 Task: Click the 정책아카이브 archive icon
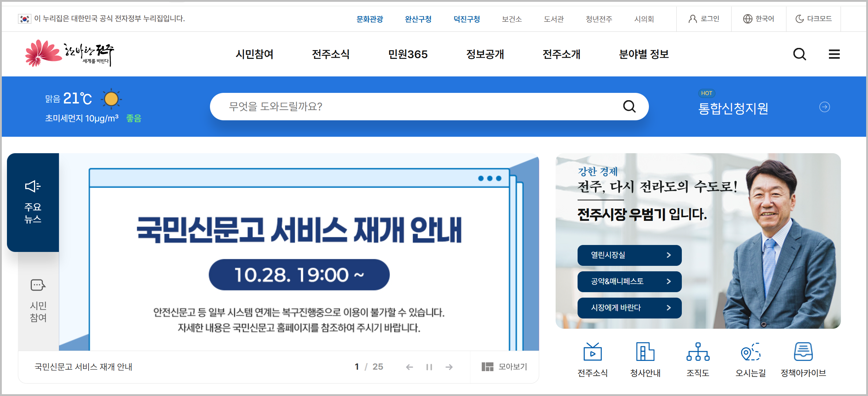tap(803, 352)
